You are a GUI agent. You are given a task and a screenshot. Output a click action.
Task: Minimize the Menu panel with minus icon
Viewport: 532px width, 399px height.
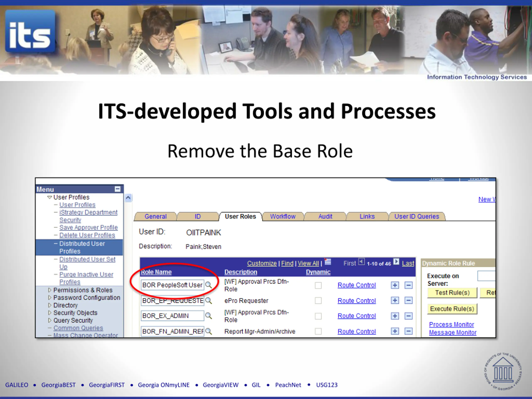117,189
